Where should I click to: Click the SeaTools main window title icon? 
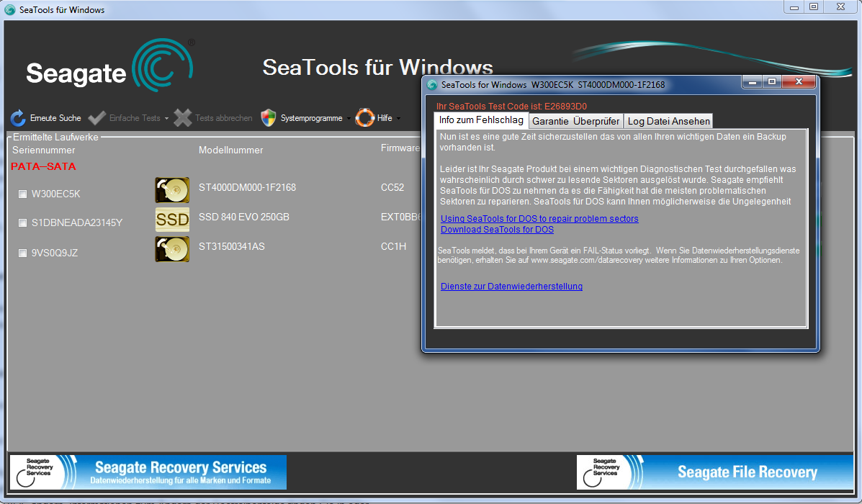coord(10,10)
